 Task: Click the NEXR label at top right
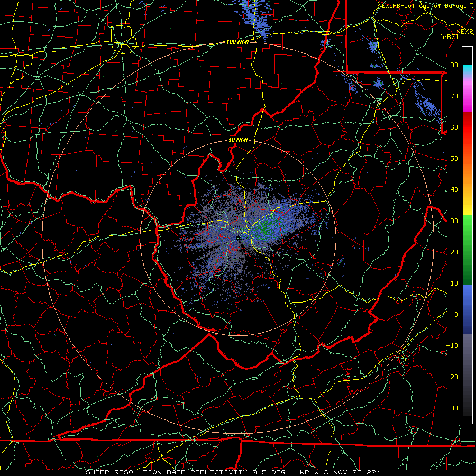[465, 32]
